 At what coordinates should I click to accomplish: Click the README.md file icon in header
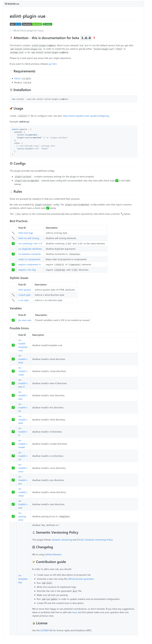(x=6, y=4)
